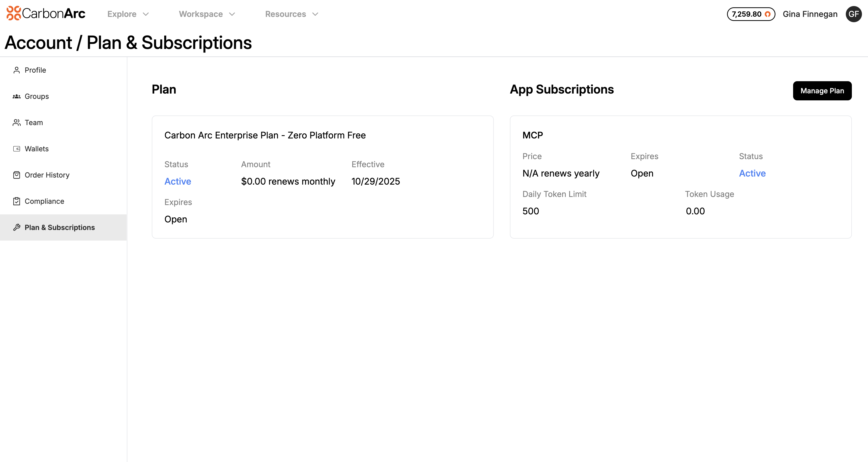
Task: Click the Groups people icon
Action: pyautogui.click(x=16, y=96)
